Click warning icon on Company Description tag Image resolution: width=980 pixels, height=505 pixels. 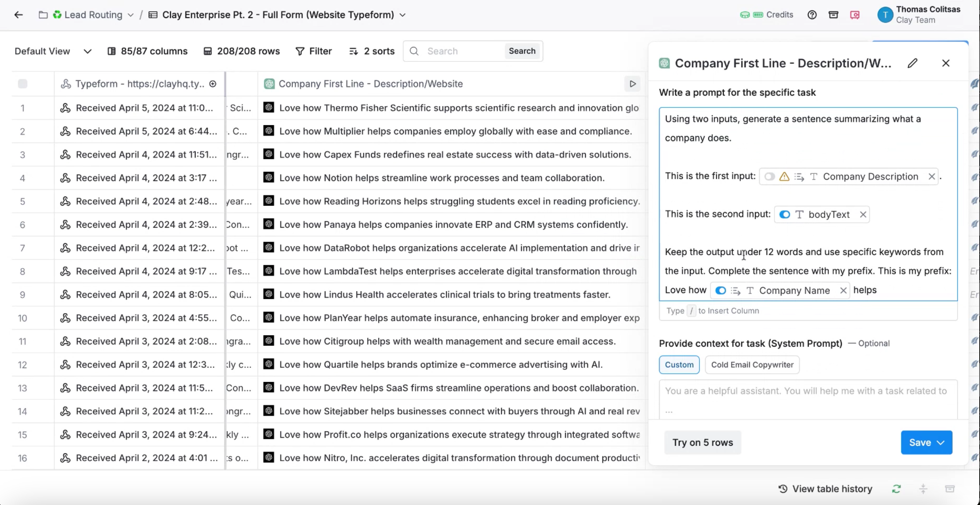(784, 177)
